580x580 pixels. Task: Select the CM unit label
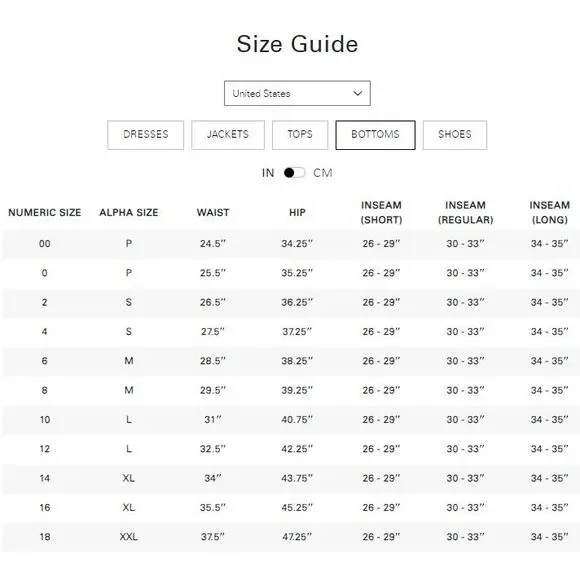pos(323,173)
